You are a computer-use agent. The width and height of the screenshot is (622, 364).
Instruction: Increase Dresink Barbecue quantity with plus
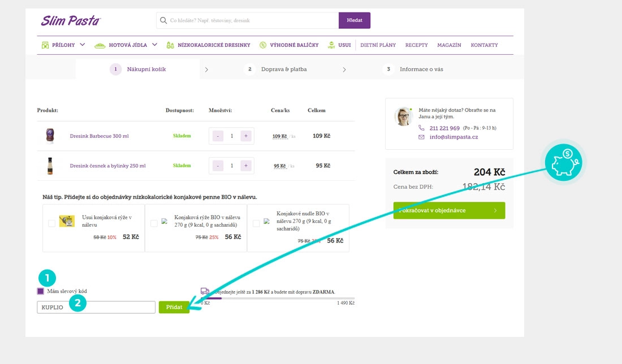[245, 136]
